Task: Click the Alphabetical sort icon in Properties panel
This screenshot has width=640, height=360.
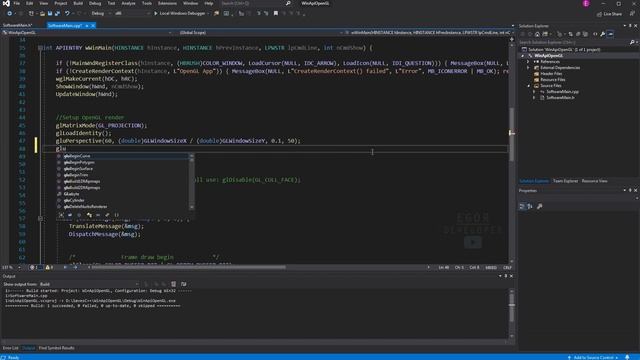Action: tap(530, 207)
